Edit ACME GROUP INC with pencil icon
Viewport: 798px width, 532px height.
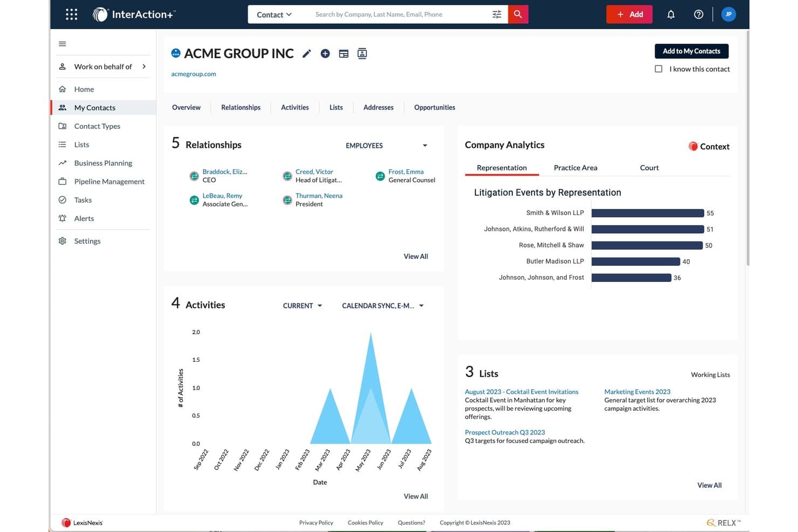click(307, 53)
